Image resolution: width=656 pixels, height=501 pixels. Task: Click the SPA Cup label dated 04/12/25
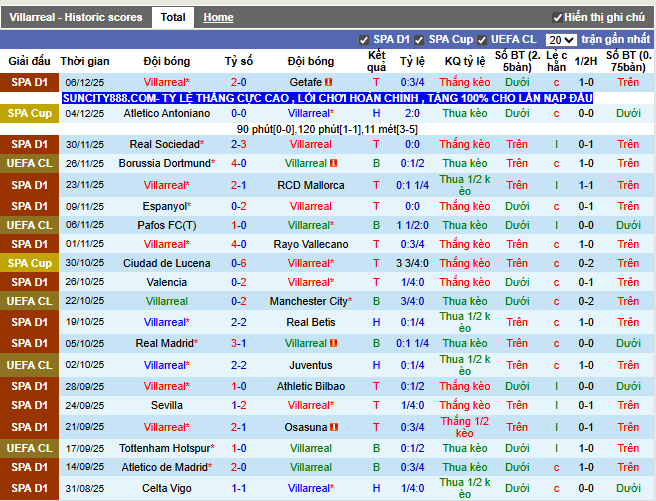[29, 113]
